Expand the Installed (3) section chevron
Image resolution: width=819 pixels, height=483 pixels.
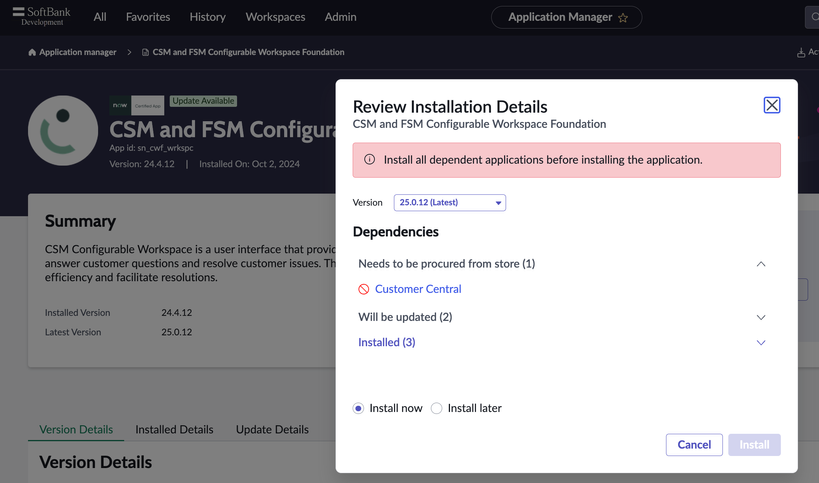(x=761, y=343)
